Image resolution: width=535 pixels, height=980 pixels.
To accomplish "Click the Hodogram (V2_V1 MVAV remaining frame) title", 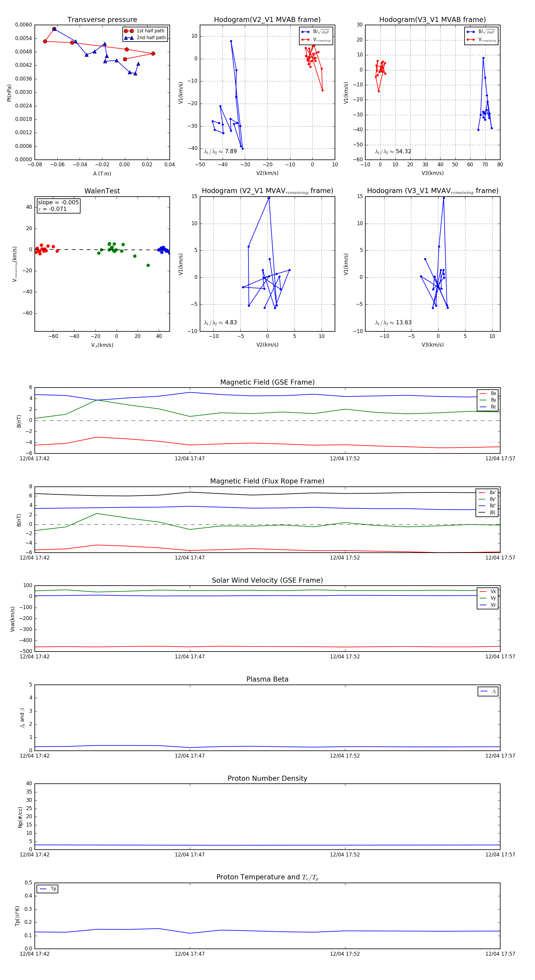I will [x=267, y=191].
